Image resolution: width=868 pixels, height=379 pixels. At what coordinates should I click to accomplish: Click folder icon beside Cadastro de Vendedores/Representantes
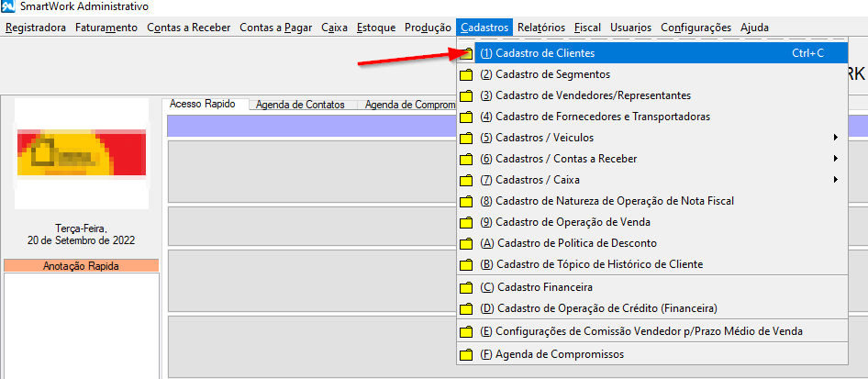(x=466, y=95)
